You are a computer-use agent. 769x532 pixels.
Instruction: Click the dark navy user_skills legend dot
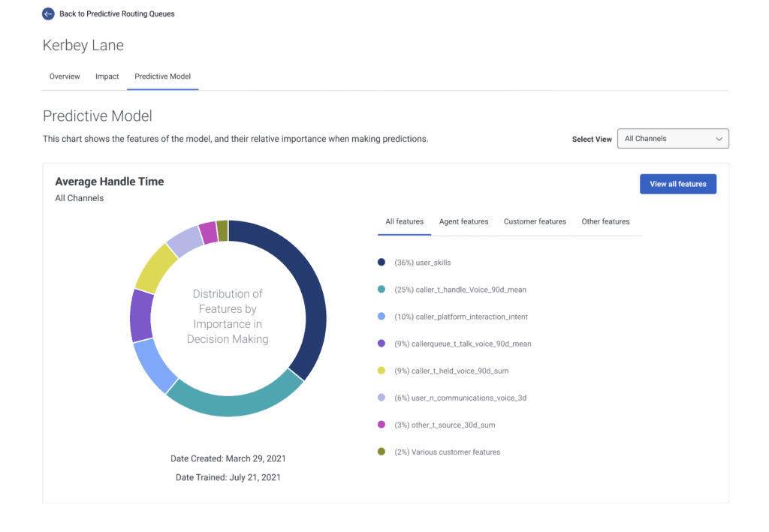click(381, 263)
